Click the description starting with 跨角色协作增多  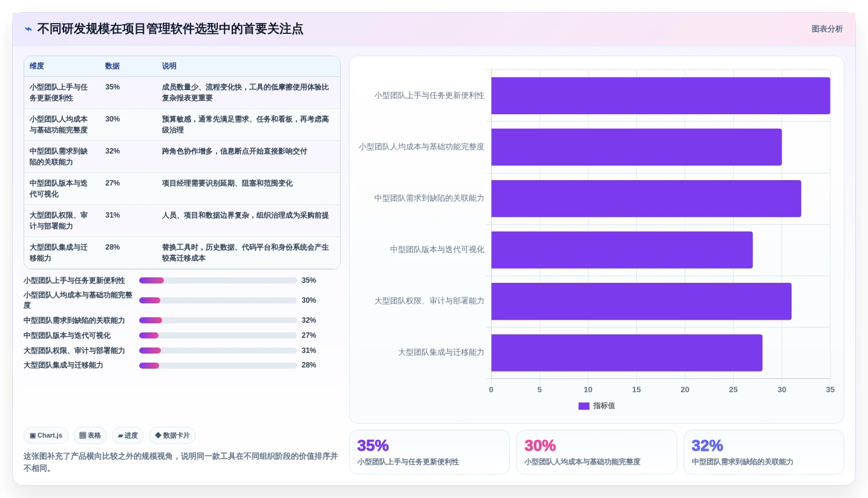(235, 151)
